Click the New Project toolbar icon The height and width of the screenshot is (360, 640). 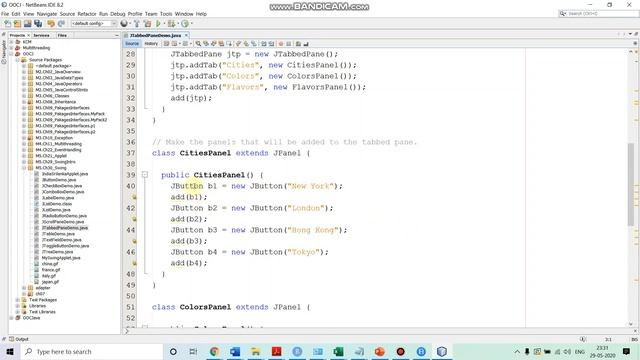click(x=18, y=24)
